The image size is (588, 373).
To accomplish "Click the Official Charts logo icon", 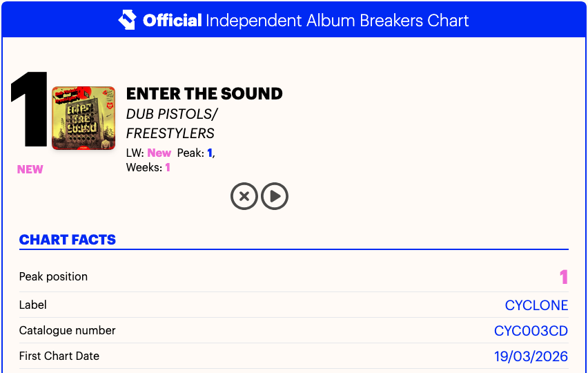I will point(128,20).
